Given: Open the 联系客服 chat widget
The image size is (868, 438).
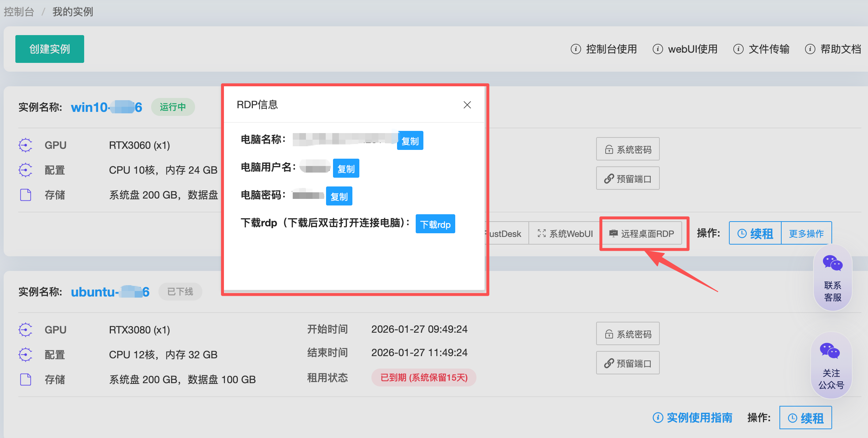Looking at the screenshot, I should coord(833,278).
